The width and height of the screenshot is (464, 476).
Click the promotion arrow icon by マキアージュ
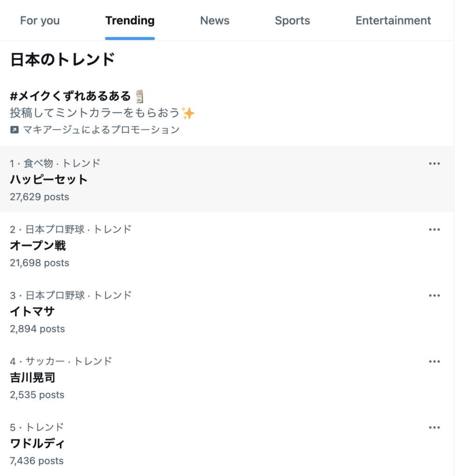[x=14, y=130]
